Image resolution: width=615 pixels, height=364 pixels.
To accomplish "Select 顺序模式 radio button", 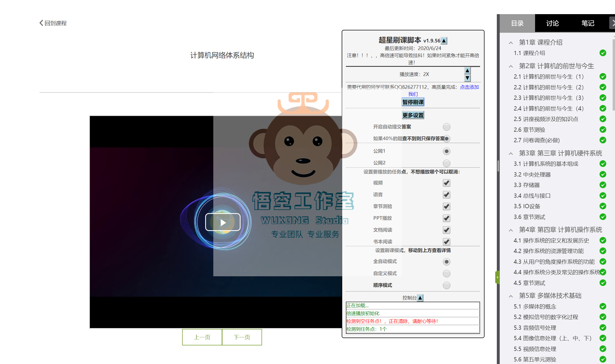I will (447, 285).
